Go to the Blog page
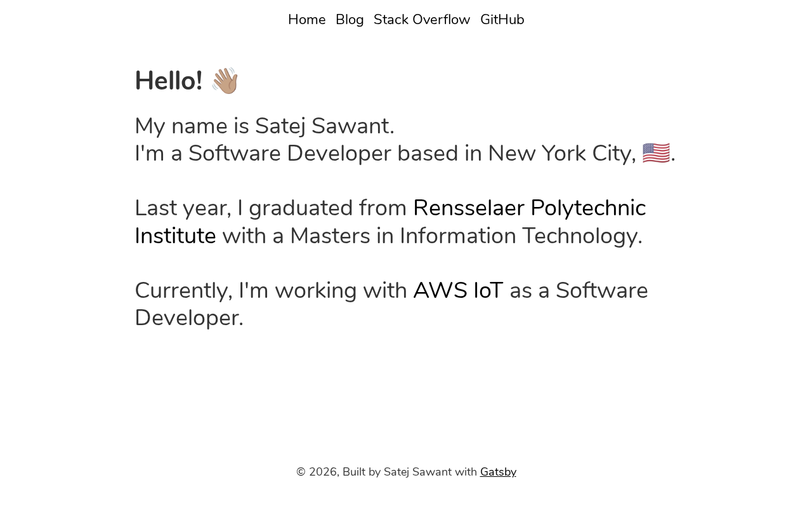812x508 pixels. [x=350, y=20]
